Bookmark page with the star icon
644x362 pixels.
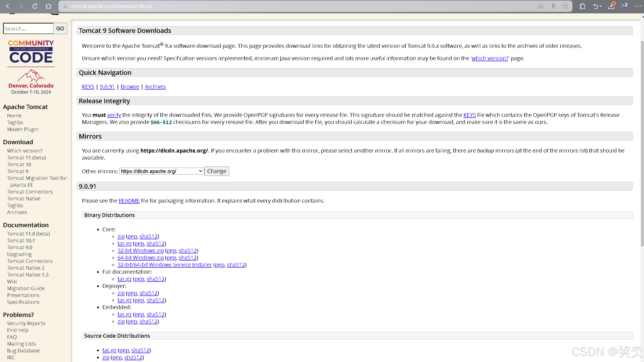point(565,6)
